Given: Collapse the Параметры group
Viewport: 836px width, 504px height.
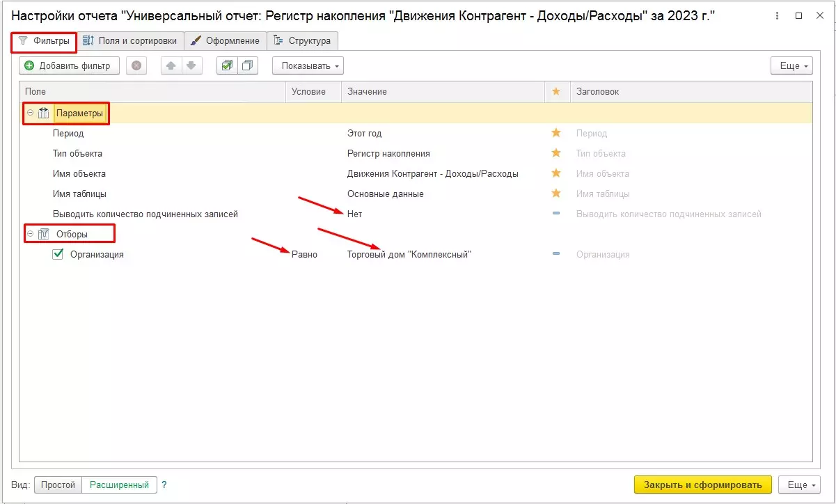Looking at the screenshot, I should 30,113.
